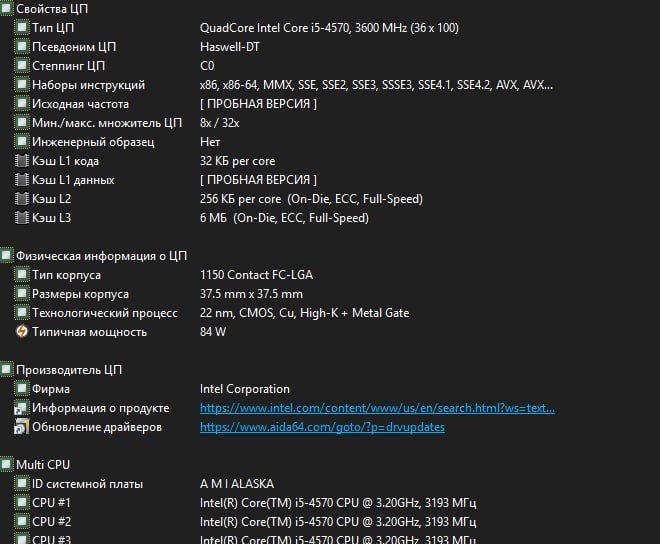Click the icon beside Обновление драйверов

tap(22, 427)
